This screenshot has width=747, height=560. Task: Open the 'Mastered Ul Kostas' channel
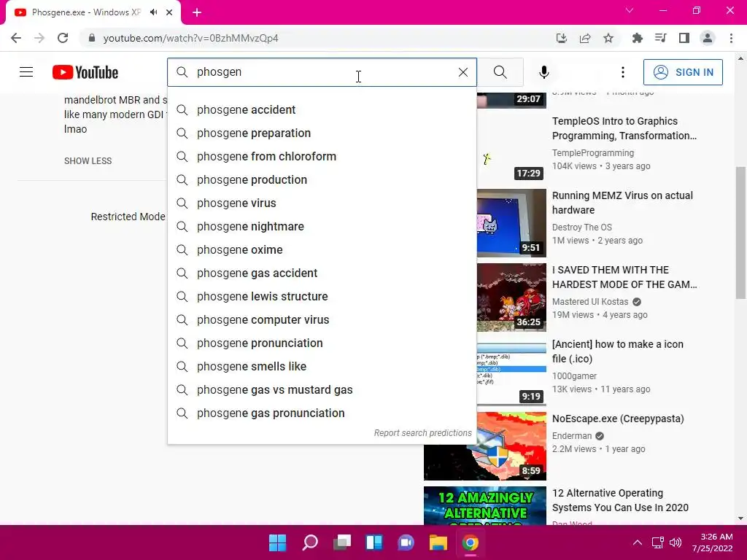[590, 301]
